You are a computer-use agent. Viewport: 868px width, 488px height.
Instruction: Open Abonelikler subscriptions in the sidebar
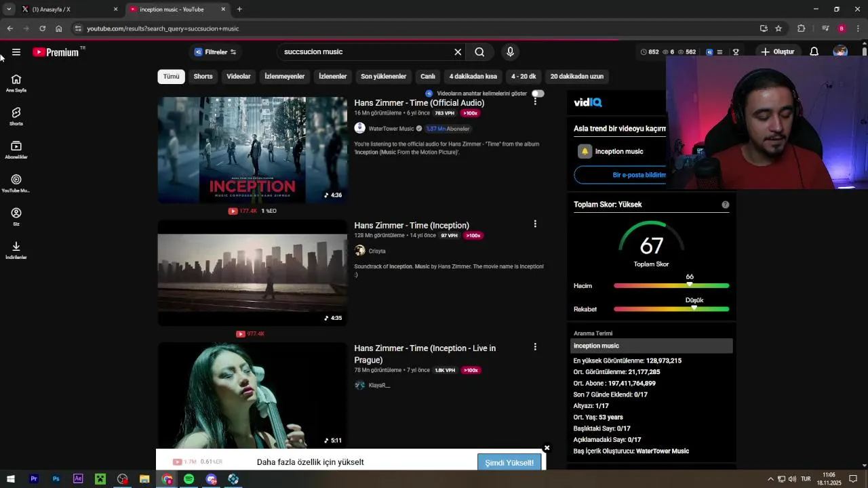16,150
